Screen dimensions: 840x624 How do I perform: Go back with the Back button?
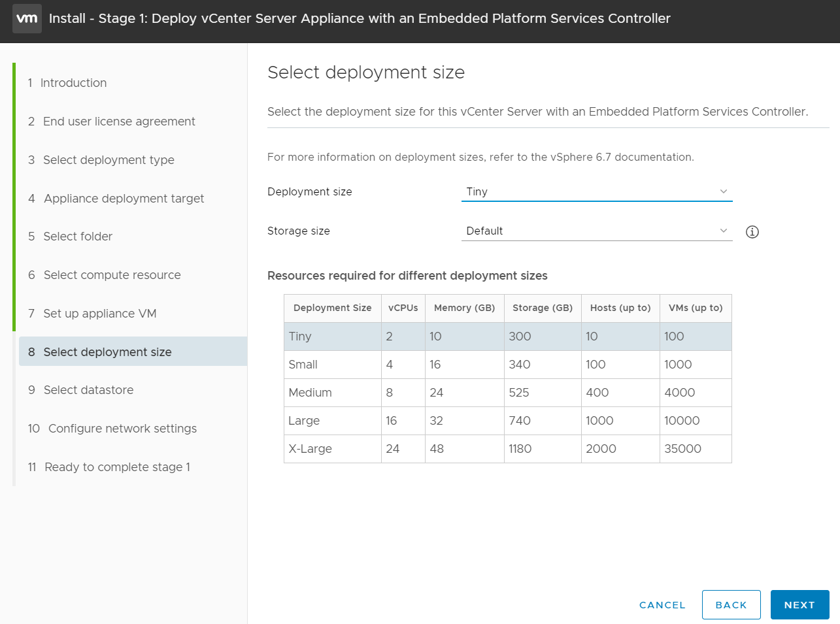pos(731,604)
